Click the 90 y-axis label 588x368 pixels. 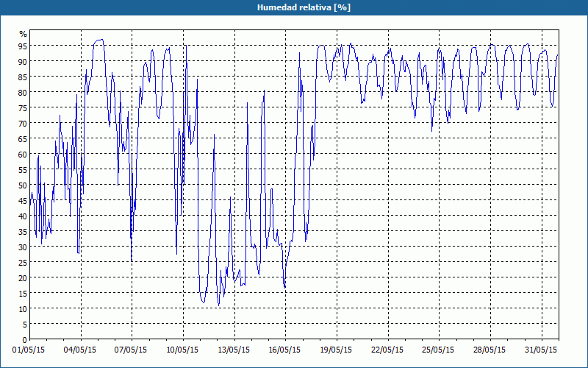23,61
